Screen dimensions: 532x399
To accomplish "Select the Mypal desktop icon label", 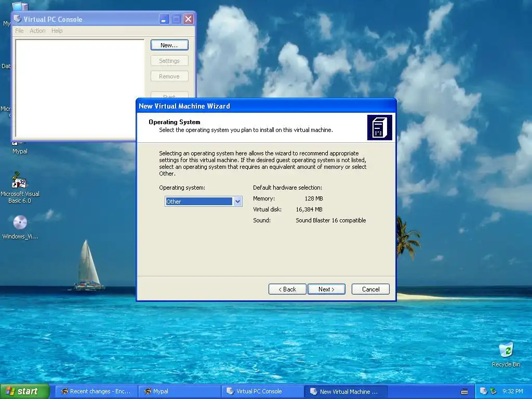I will [x=20, y=151].
